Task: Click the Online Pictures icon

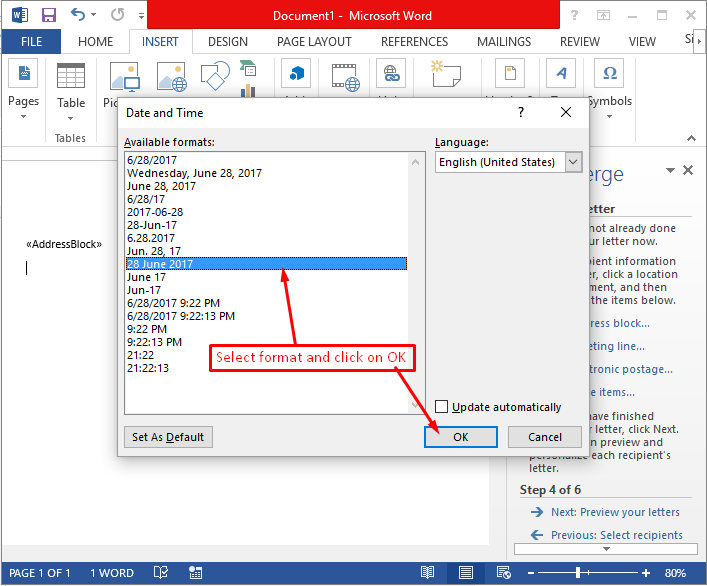Action: click(172, 77)
